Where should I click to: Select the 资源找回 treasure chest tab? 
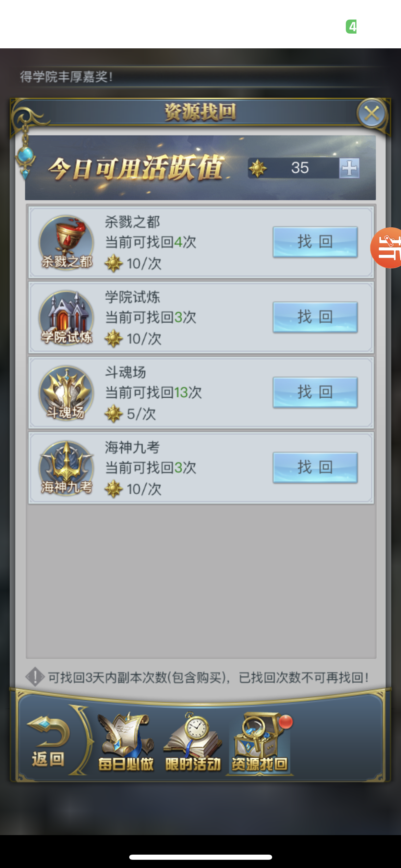pyautogui.click(x=259, y=743)
